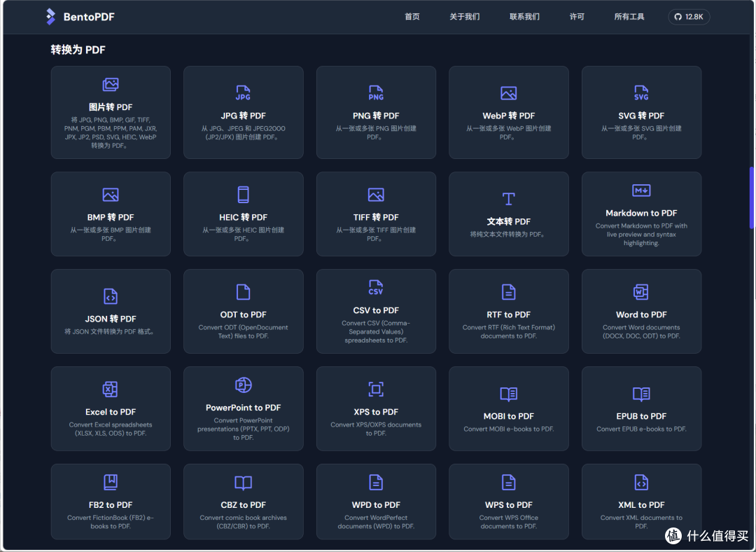Open 所有工具 menu item
Image resolution: width=756 pixels, height=552 pixels.
pyautogui.click(x=629, y=17)
